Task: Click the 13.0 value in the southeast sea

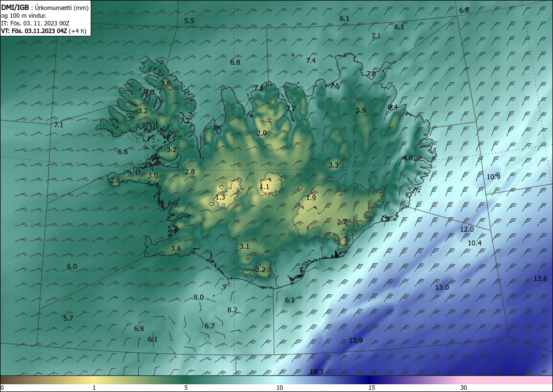Action: pyautogui.click(x=442, y=288)
